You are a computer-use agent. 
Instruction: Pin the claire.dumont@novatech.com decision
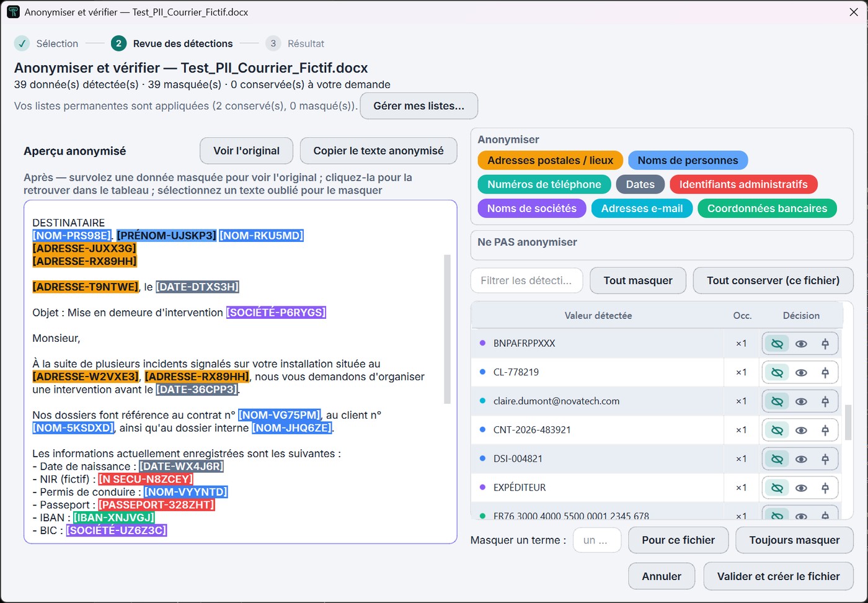click(825, 401)
